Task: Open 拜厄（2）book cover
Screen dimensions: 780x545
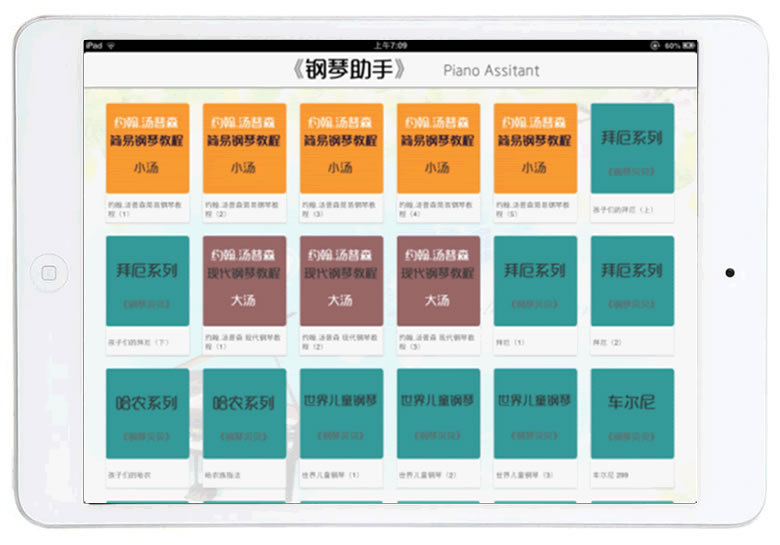Action: click(x=632, y=280)
